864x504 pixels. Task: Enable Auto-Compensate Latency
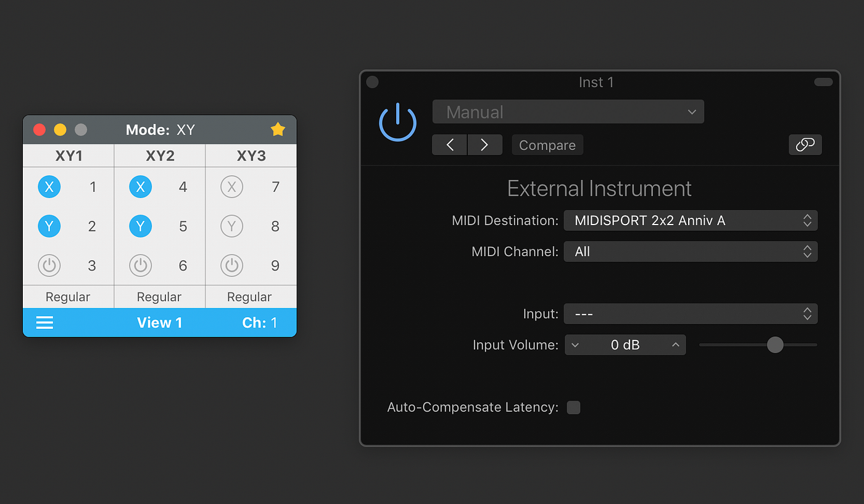click(573, 407)
